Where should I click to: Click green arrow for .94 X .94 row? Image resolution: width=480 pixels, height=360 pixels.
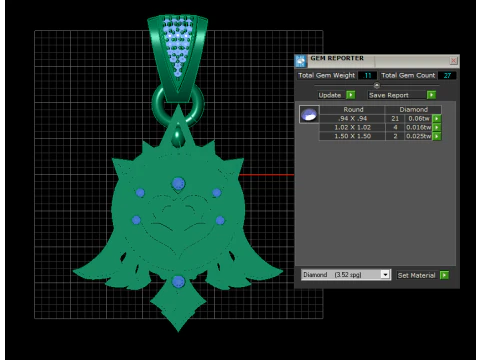[437, 118]
